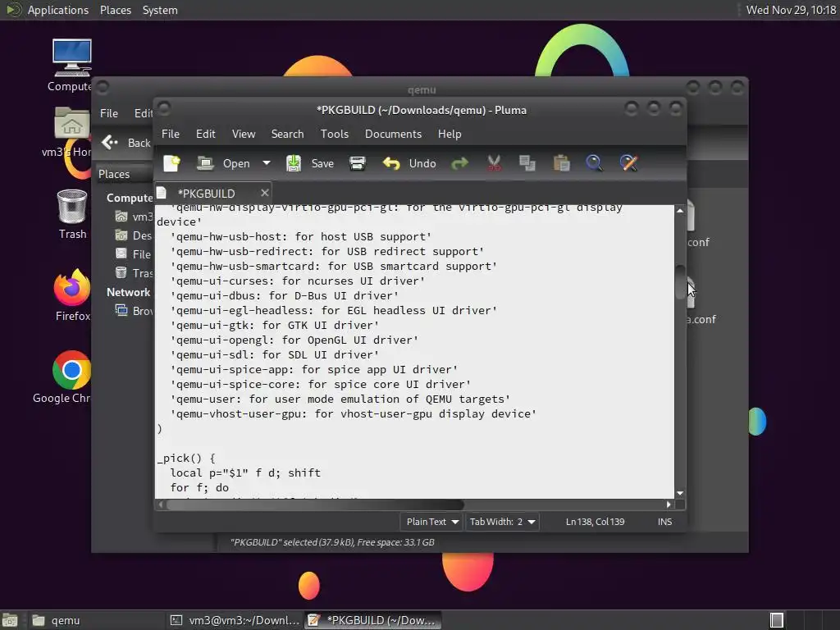840x630 pixels.
Task: Open the View menu
Action: [244, 134]
